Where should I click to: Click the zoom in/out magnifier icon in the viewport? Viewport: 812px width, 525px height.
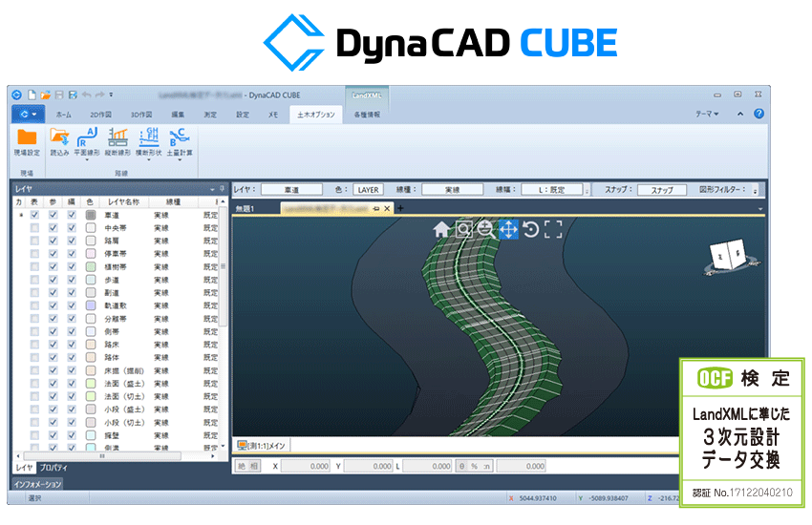[486, 229]
